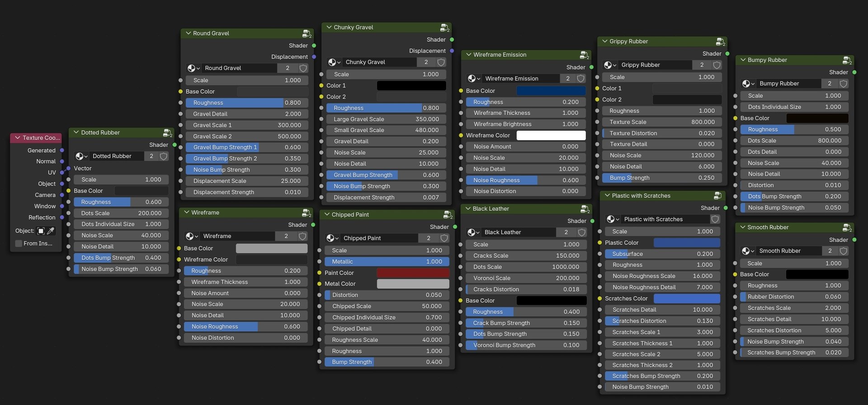
Task: Click the node group icon in Grippy Rubber header
Action: click(721, 42)
